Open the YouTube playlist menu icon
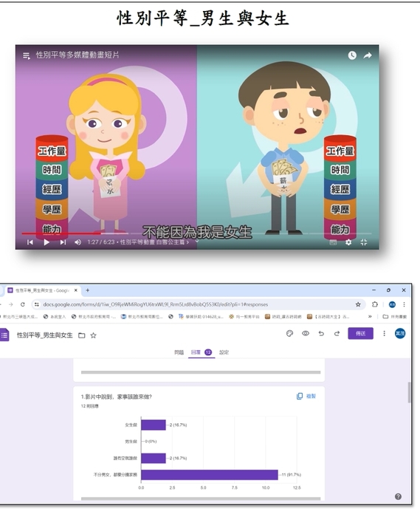The image size is (420, 517). 27,55
